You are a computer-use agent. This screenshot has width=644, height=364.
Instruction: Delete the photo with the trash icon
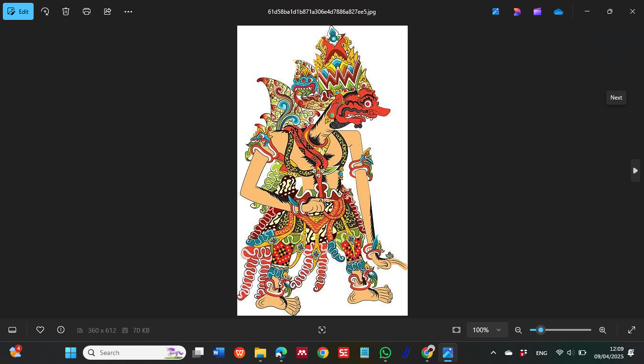(66, 11)
